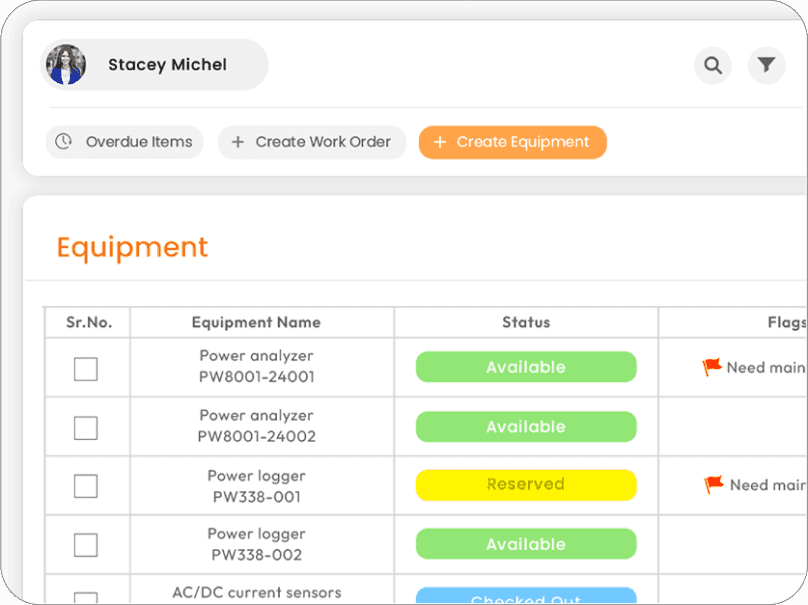Click the Flags column header
Viewport: 808px width, 605px height.
point(787,323)
